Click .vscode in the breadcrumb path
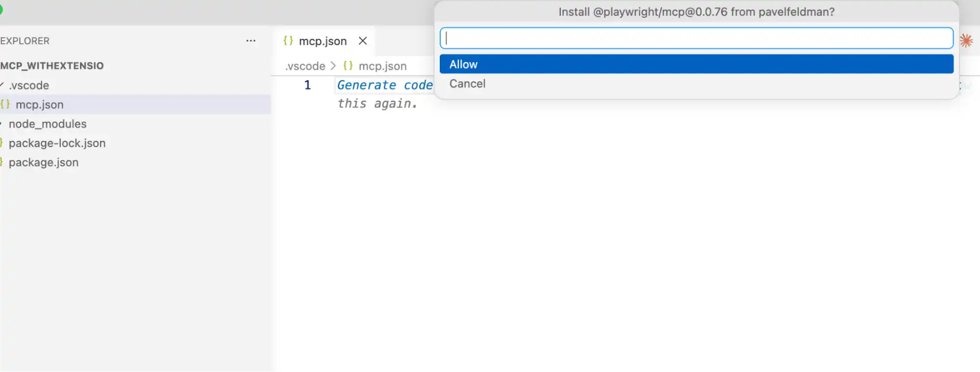Image resolution: width=980 pixels, height=372 pixels. click(305, 66)
